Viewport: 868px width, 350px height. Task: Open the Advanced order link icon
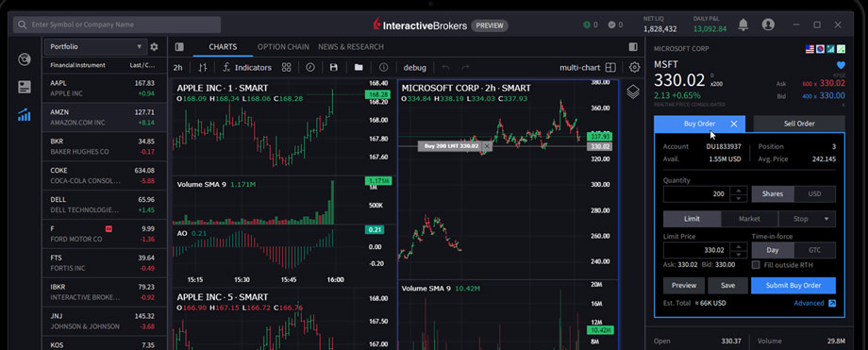click(831, 303)
